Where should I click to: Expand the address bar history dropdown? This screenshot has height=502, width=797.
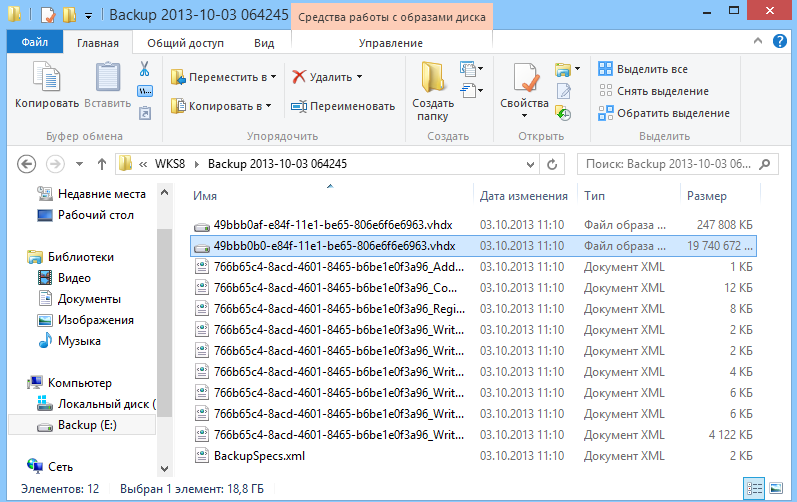click(x=530, y=164)
